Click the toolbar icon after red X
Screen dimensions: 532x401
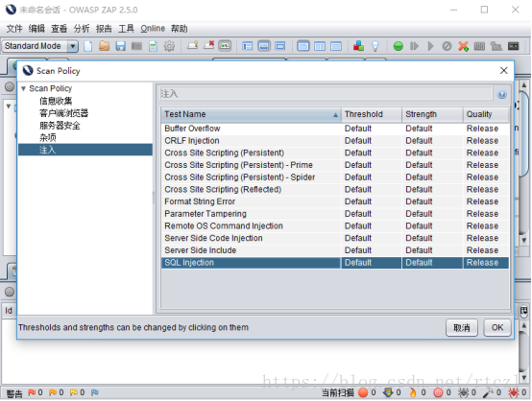[x=479, y=46]
